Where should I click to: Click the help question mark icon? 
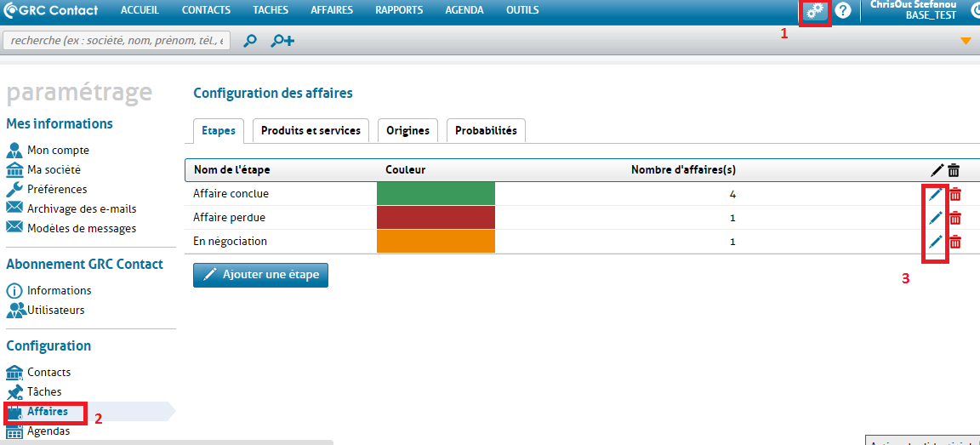click(843, 11)
